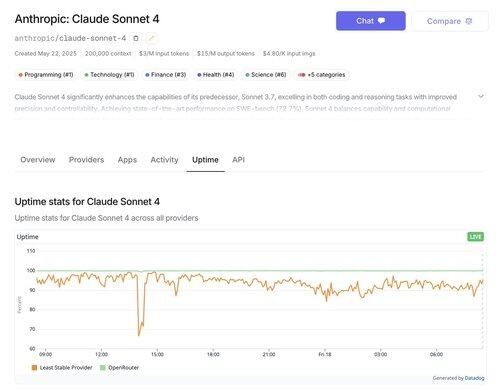Switch to the Providers tab
The width and height of the screenshot is (500, 390).
(x=86, y=160)
